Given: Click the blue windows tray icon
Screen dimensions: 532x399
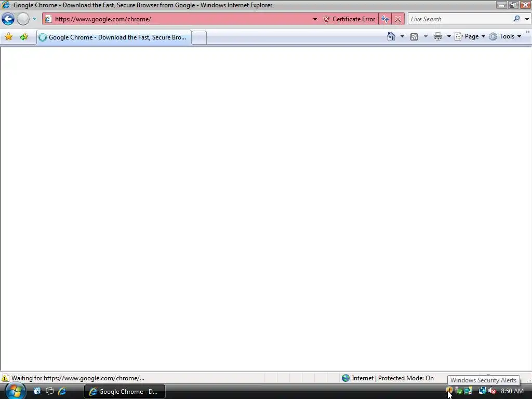Looking at the screenshot, I should 468,391.
